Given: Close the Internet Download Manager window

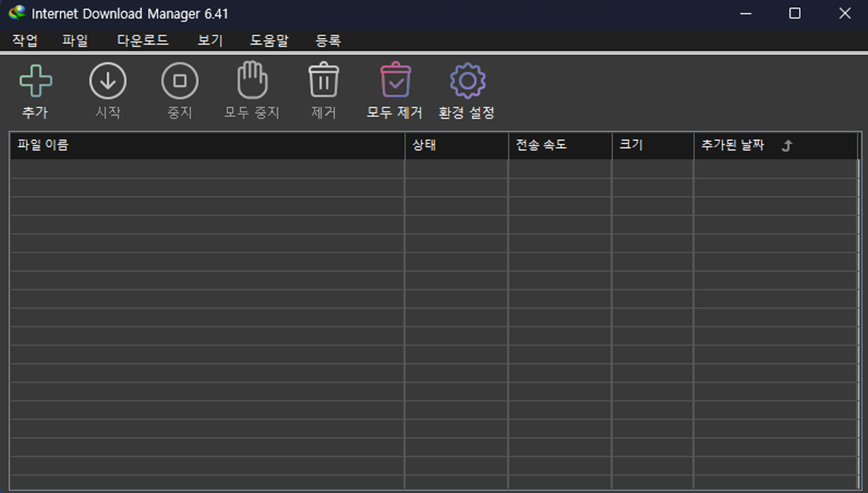Looking at the screenshot, I should click(x=844, y=13).
